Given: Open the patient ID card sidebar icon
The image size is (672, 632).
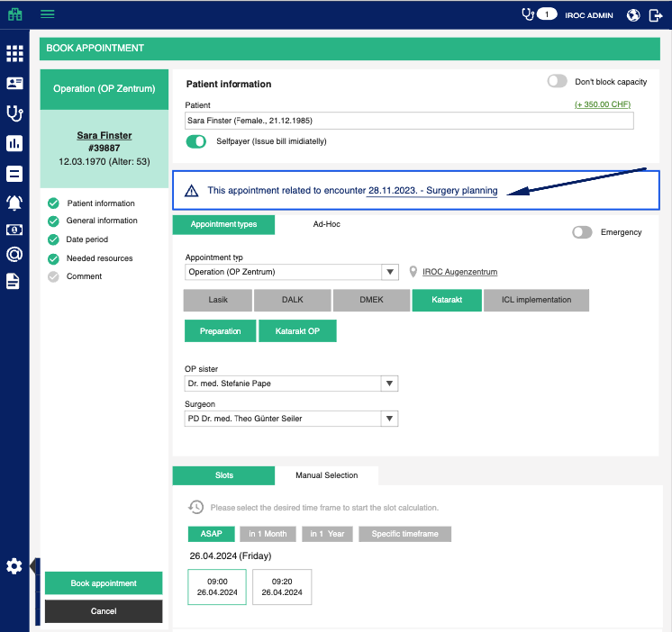Looking at the screenshot, I should click(14, 83).
